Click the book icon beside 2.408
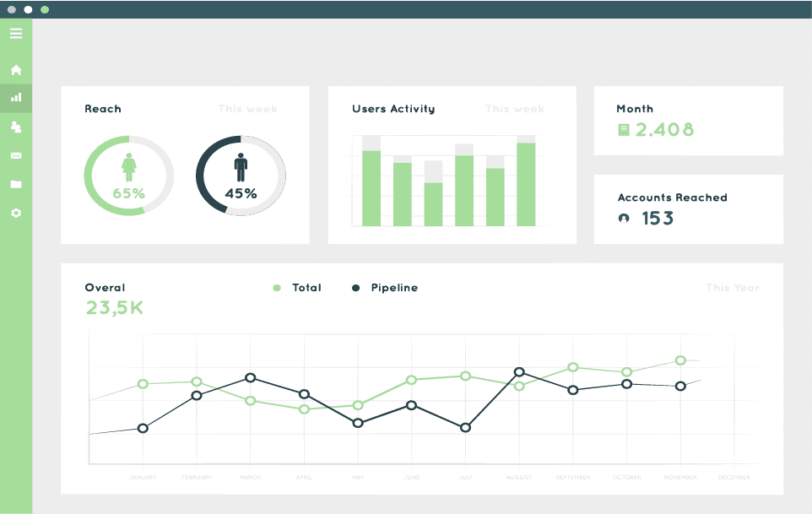This screenshot has height=514, width=812. (x=624, y=130)
